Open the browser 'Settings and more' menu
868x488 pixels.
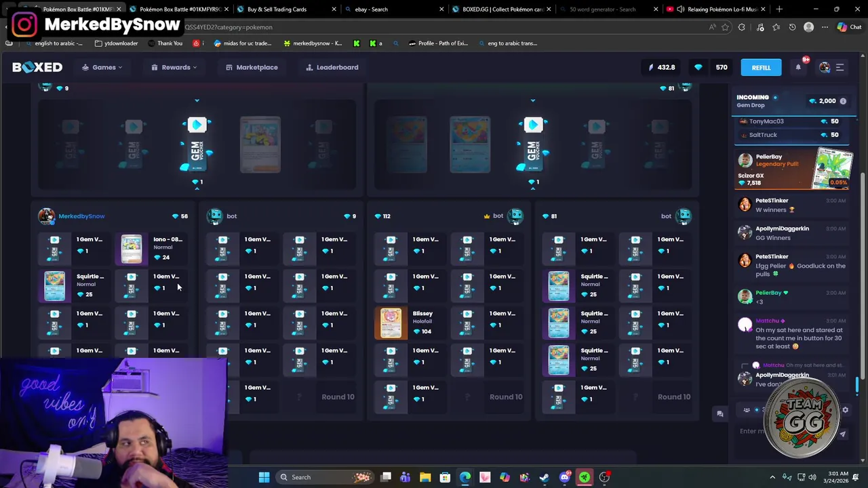pyautogui.click(x=825, y=27)
